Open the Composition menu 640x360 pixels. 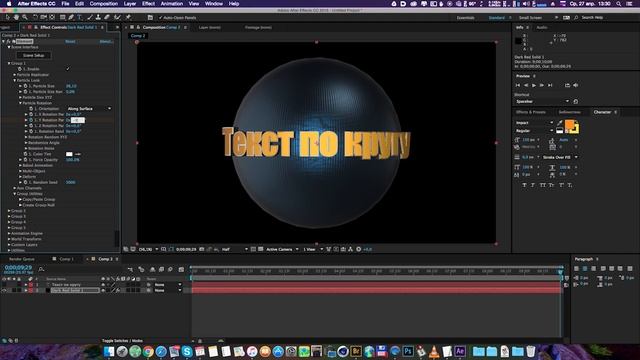tap(104, 4)
